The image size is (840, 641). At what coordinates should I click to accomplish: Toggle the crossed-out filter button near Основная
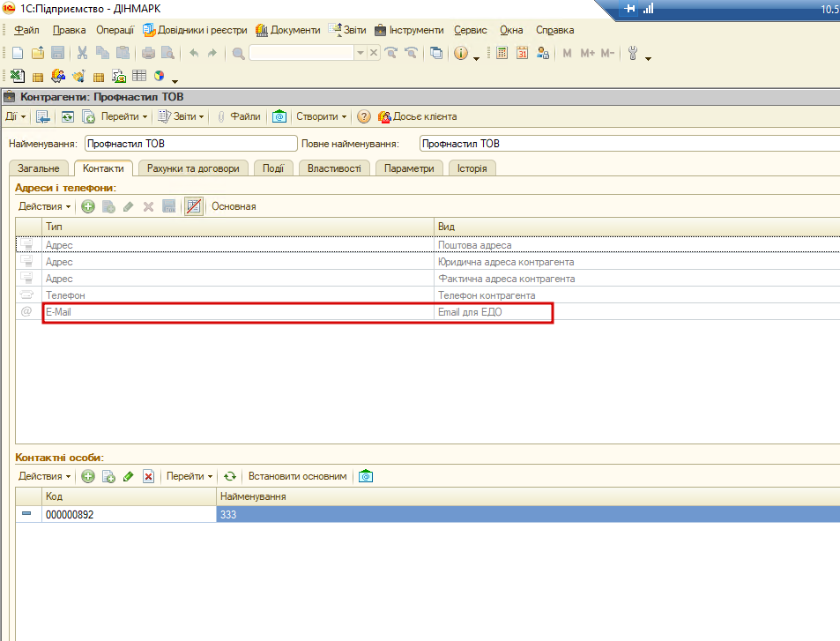(193, 206)
